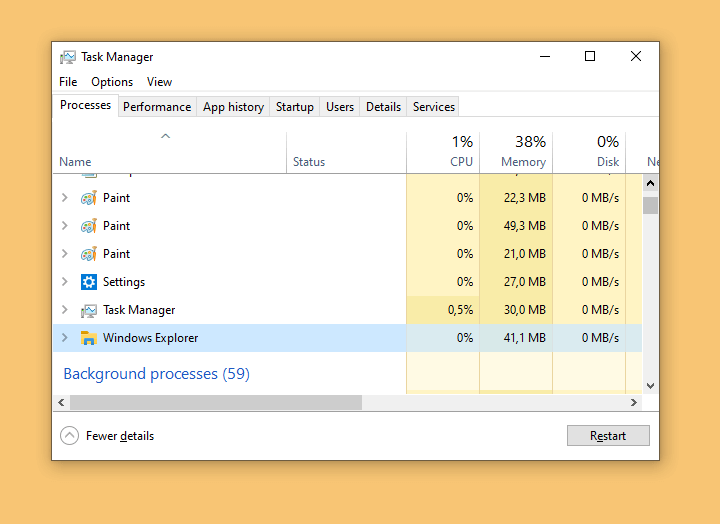This screenshot has width=720, height=524.
Task: Select the Windows Explorer process name
Action: [151, 338]
